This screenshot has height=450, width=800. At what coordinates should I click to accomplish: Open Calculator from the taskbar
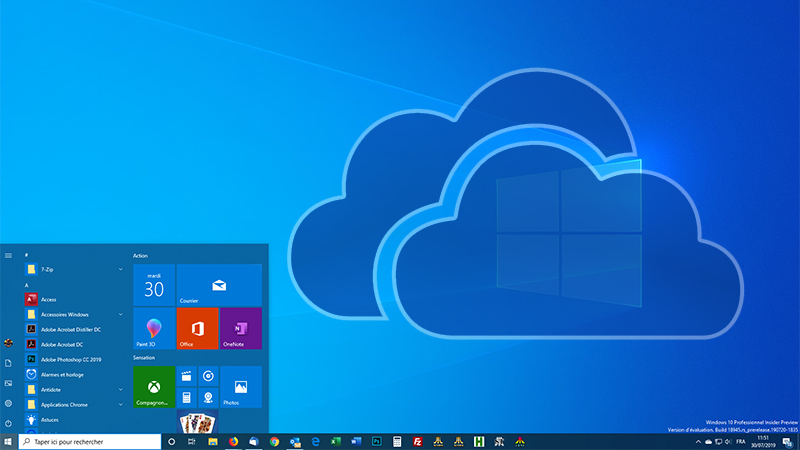pos(397,442)
